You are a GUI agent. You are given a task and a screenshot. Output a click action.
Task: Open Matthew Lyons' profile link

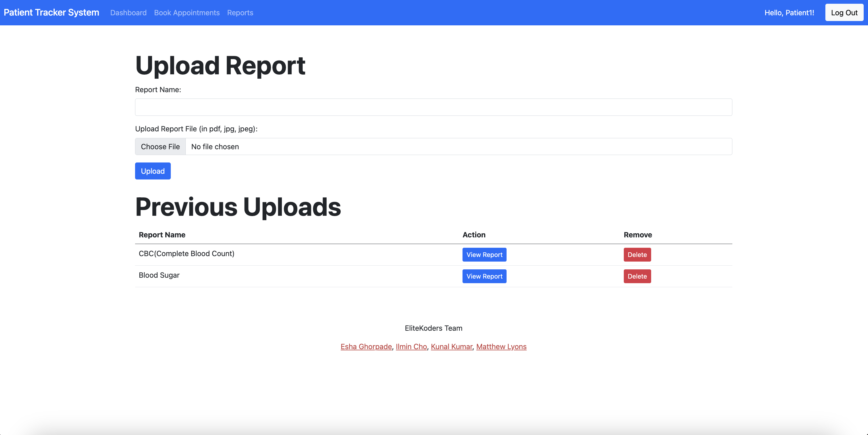[x=501, y=346]
